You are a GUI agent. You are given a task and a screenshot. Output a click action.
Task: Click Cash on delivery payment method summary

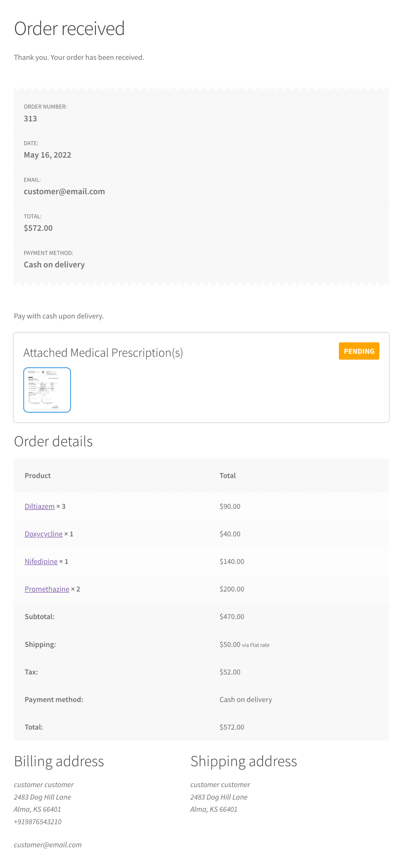click(54, 264)
